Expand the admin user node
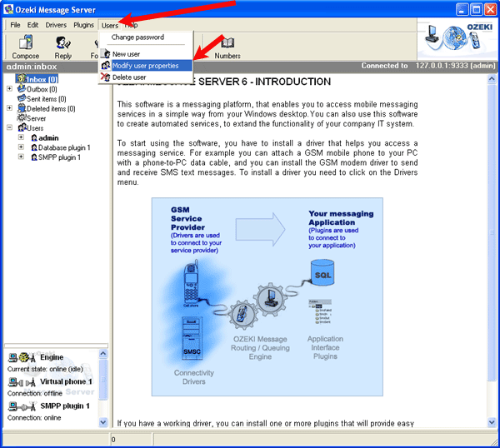500x448 pixels. pos(21,137)
